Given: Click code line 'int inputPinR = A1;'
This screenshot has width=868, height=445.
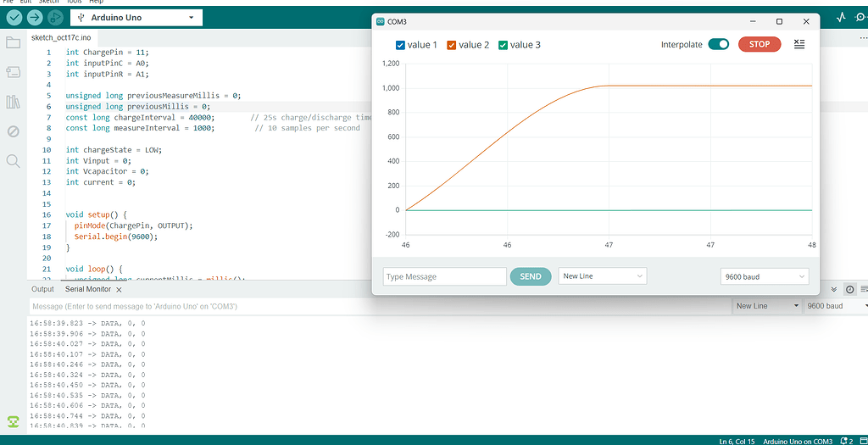Looking at the screenshot, I should click(108, 74).
